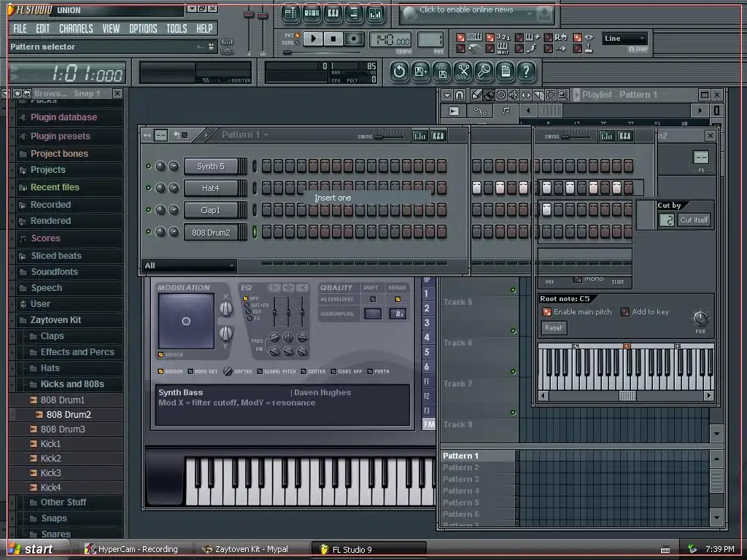
Task: Click the record transport button
Action: (354, 39)
